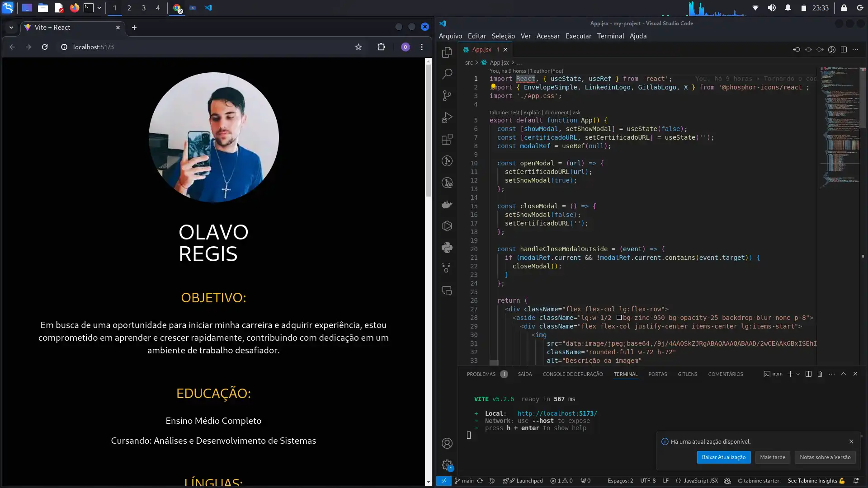
Task: Open the Docker extension panel
Action: pos(447,204)
